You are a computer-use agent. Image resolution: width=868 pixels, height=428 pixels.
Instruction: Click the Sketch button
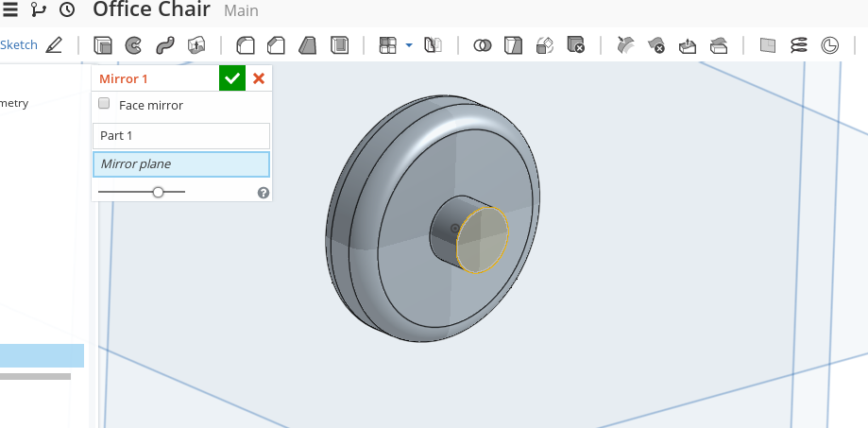click(19, 45)
